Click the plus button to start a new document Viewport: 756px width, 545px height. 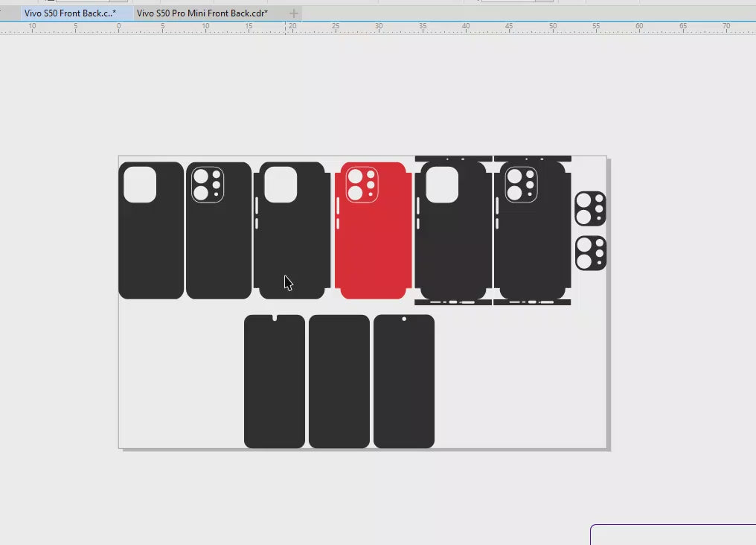(294, 13)
